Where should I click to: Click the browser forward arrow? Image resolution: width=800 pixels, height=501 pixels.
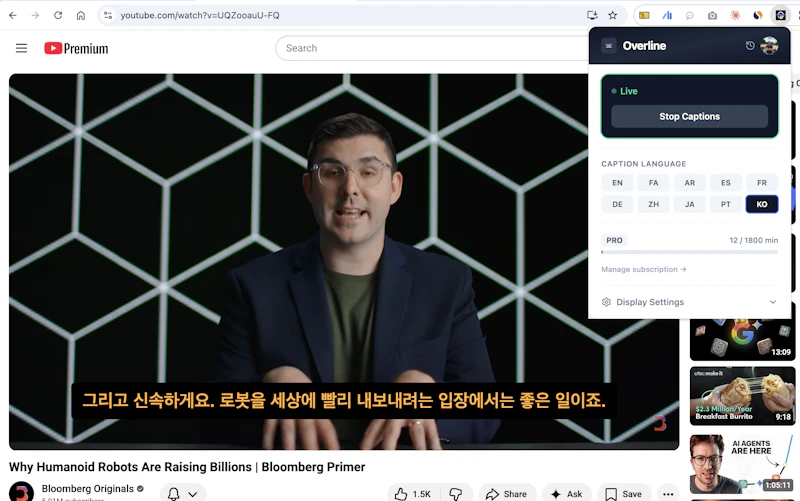coord(35,15)
